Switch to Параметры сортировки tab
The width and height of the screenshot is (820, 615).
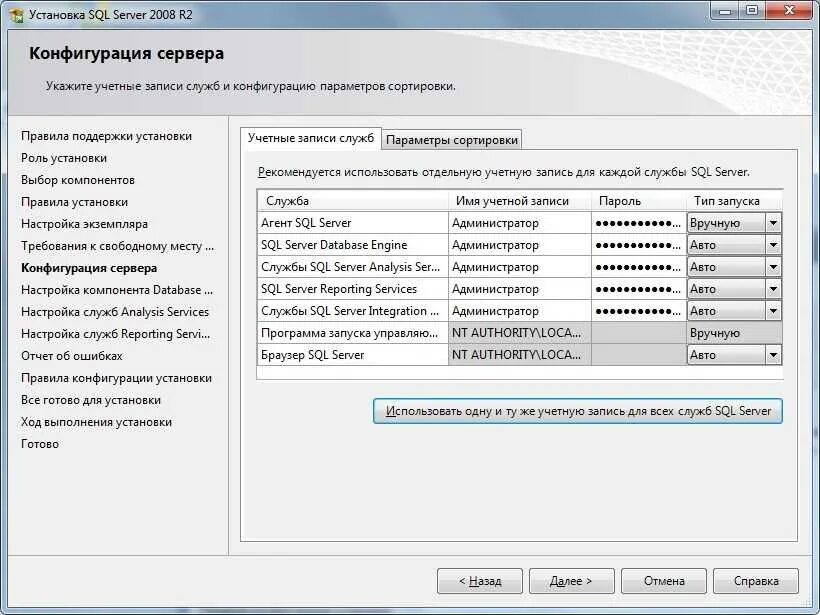click(x=452, y=140)
